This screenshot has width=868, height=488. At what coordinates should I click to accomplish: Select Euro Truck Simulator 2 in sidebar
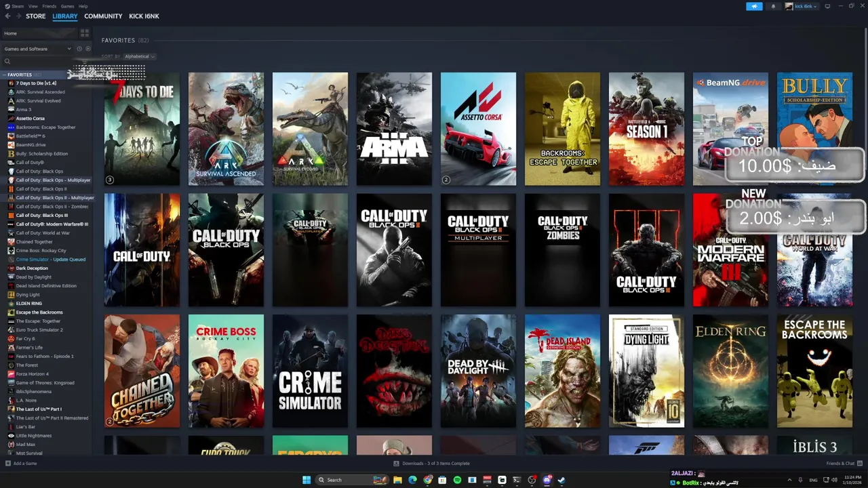click(x=39, y=330)
